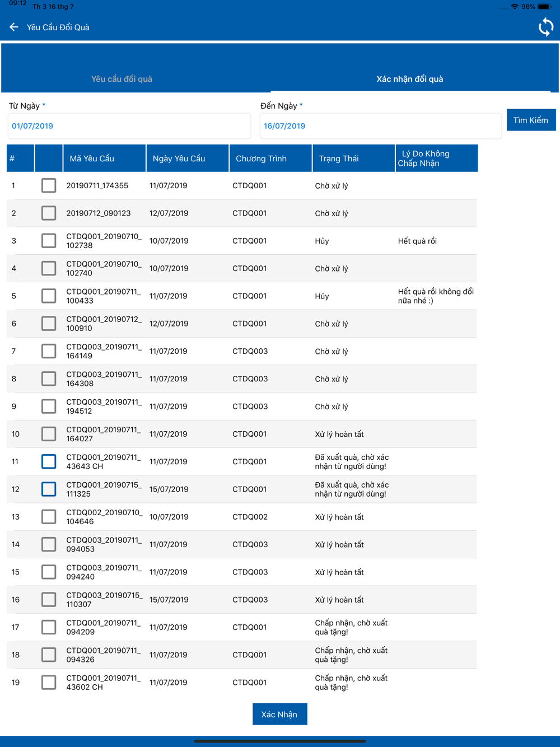Image resolution: width=560 pixels, height=747 pixels.
Task: Click date 10/07/2019 in row 4
Action: [169, 268]
